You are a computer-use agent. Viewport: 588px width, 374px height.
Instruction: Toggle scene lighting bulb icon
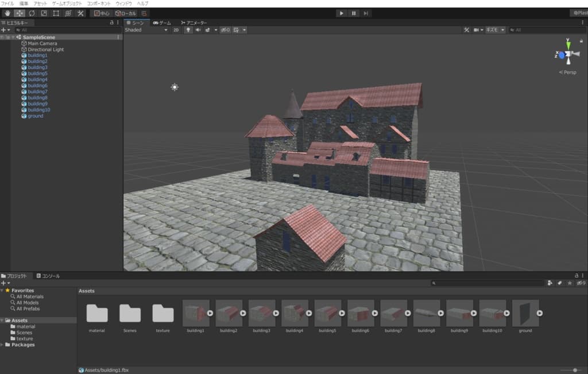(188, 30)
